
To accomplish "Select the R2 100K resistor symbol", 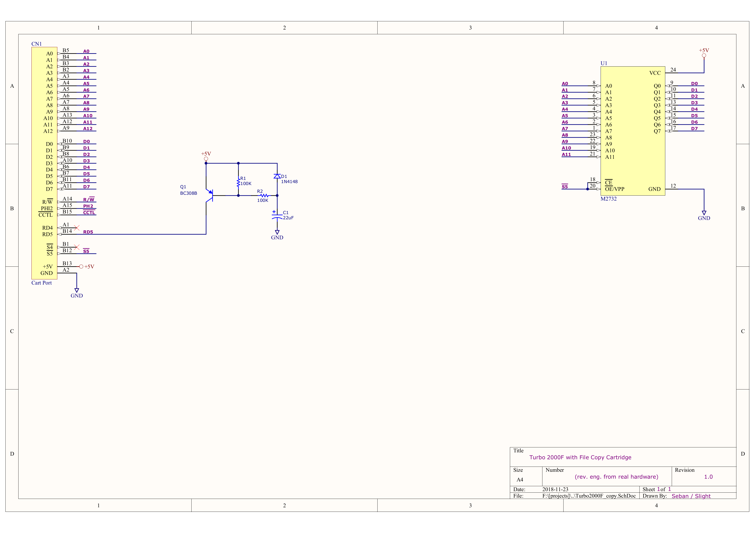I will [x=264, y=195].
